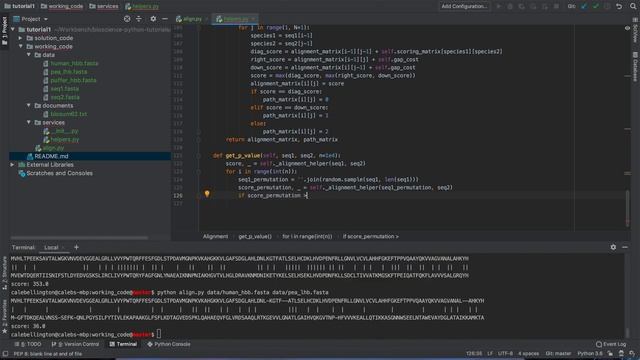Collapse the working_code folder
This screenshot has width=640, height=360.
click(x=21, y=46)
